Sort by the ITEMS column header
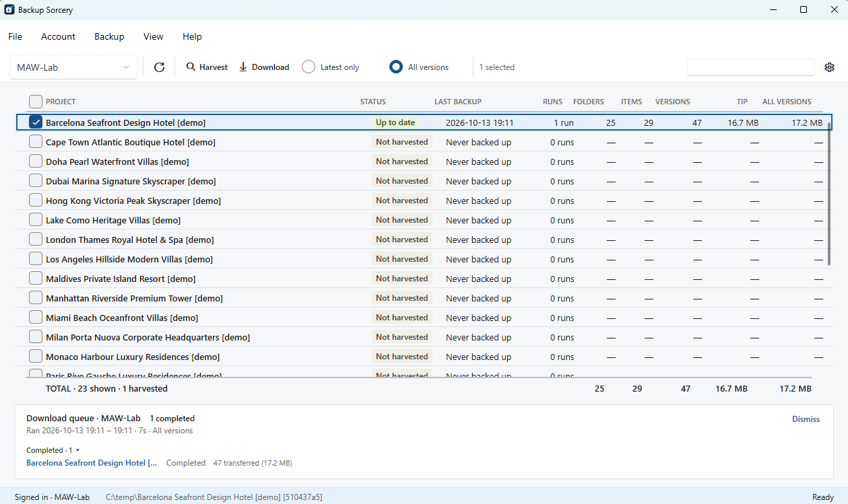 point(632,102)
